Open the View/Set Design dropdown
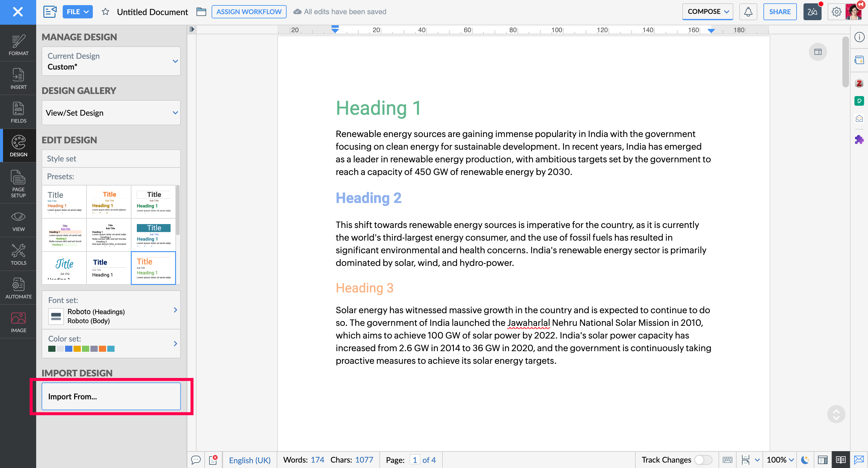 pos(111,113)
